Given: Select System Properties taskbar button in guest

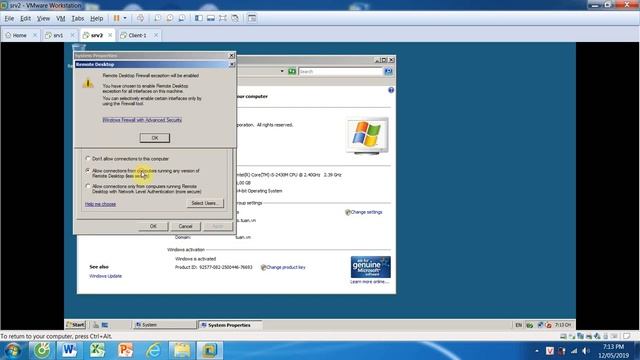Looking at the screenshot, I should [x=230, y=325].
